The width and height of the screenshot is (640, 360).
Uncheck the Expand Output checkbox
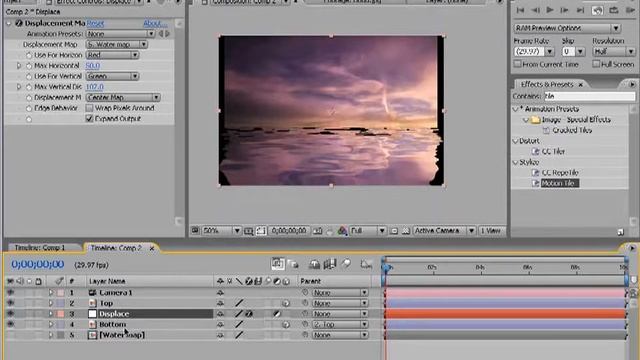click(x=89, y=119)
